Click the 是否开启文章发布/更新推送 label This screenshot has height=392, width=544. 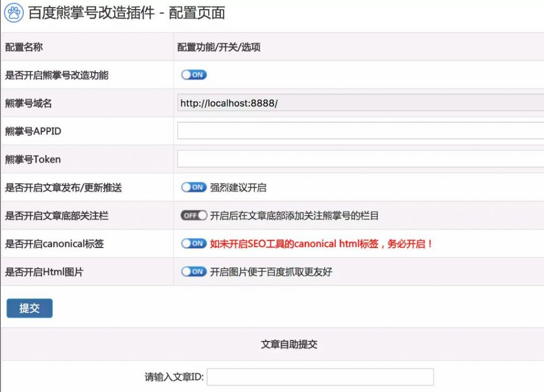coord(64,188)
